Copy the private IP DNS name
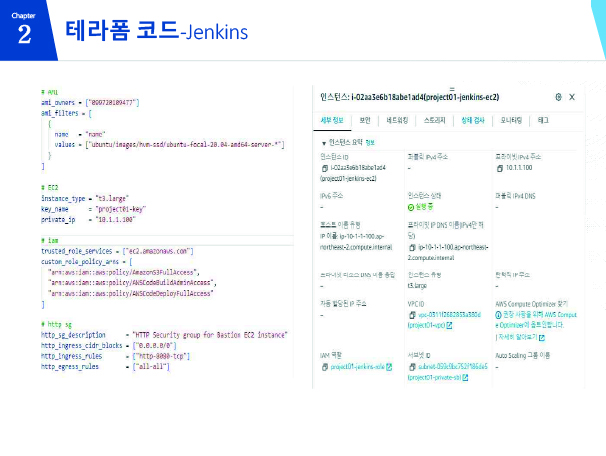606x456 pixels. pos(412,247)
